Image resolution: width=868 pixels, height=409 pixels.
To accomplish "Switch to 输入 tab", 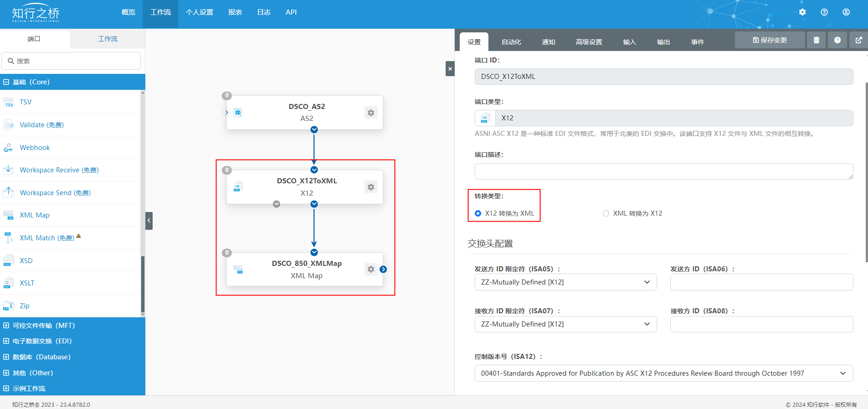I will click(629, 42).
